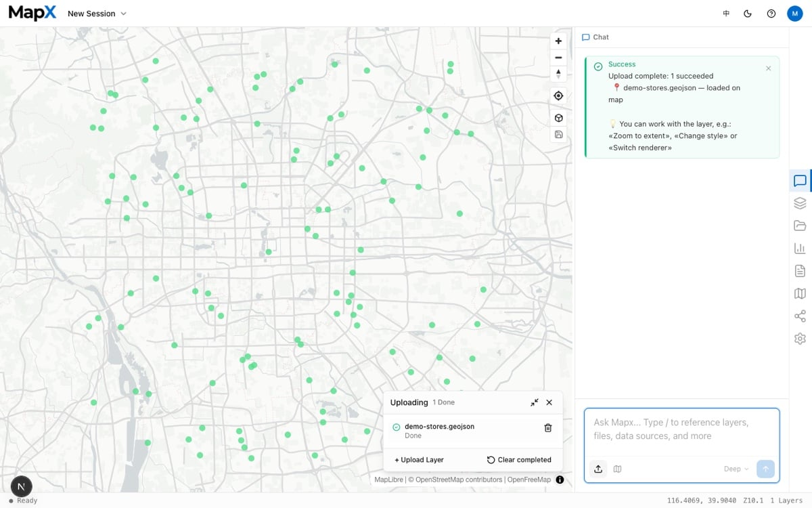Send the chat message arrow button
The image size is (812, 508).
coord(766,469)
